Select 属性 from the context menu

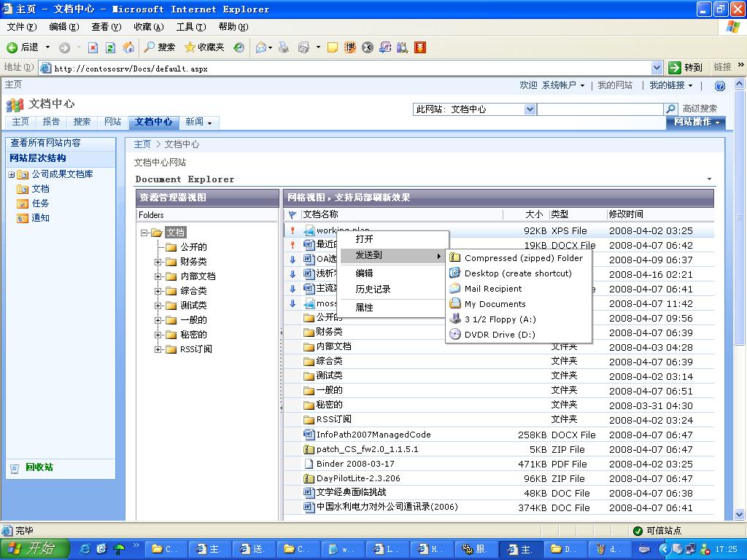click(364, 308)
